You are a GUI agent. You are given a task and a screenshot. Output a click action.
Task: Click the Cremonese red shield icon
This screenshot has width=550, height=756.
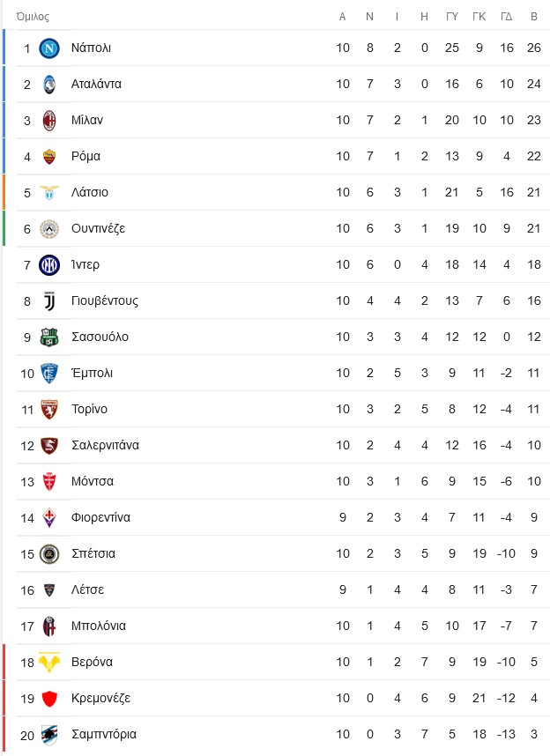tap(49, 699)
